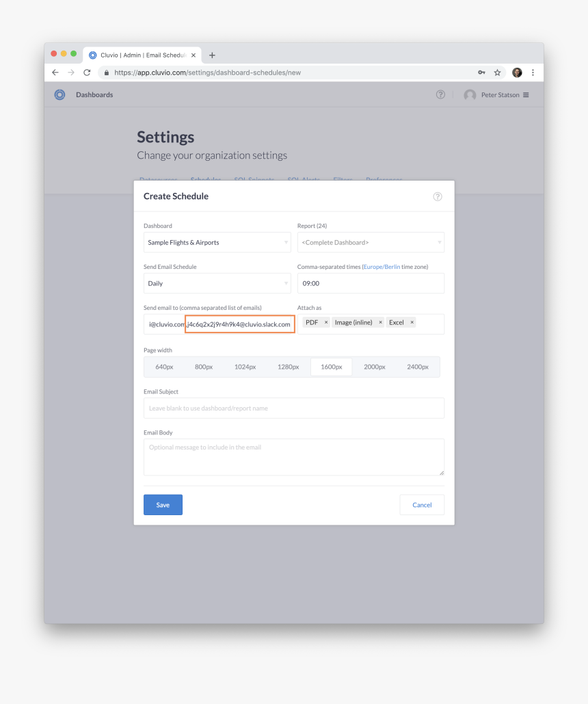The height and width of the screenshot is (704, 588).
Task: Expand the Dashboard dropdown
Action: [217, 242]
